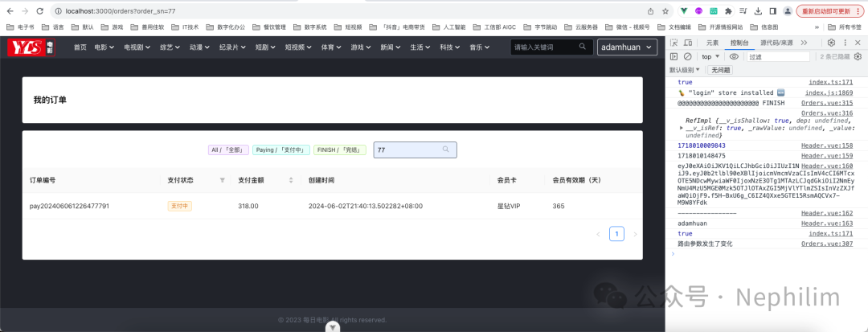Select the FINISH /「完结」filter tag

click(x=340, y=150)
